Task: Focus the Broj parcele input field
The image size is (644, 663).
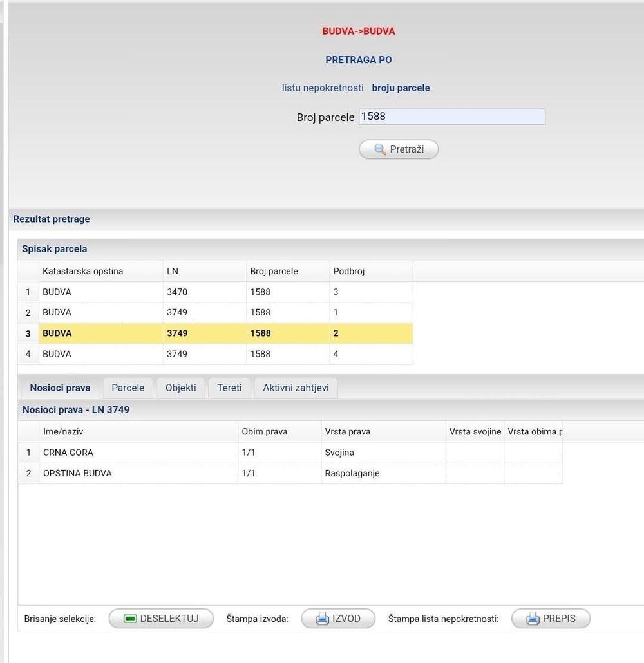Action: point(451,117)
